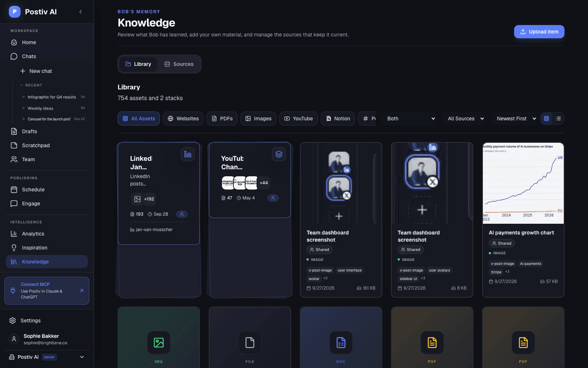
Task: Open the 'Weekly ideas' chat
Action: tap(53, 108)
